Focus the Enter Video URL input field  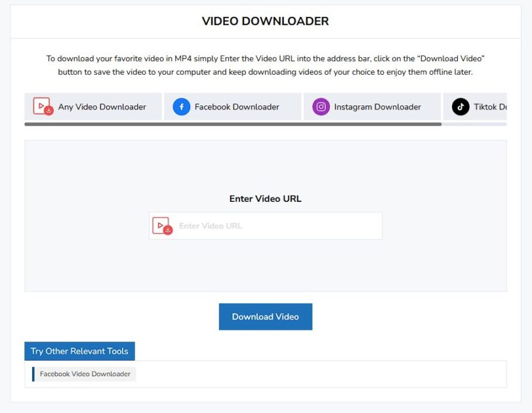click(265, 226)
